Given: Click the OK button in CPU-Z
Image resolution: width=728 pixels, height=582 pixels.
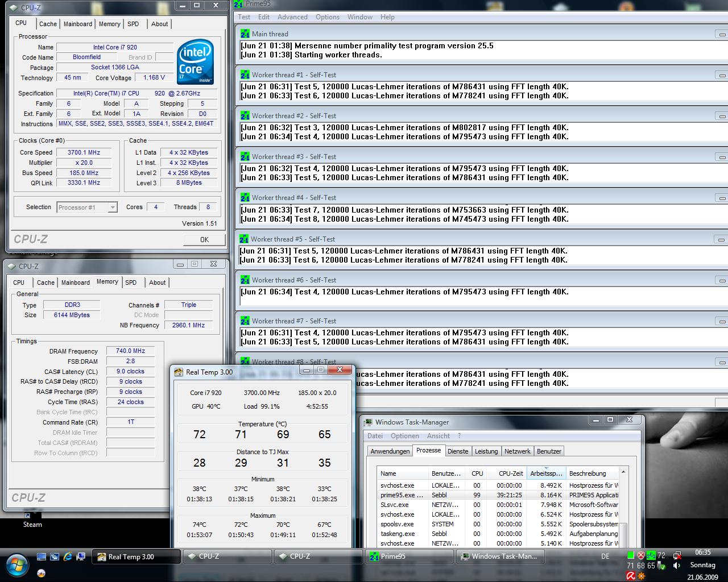Looking at the screenshot, I should pos(204,240).
